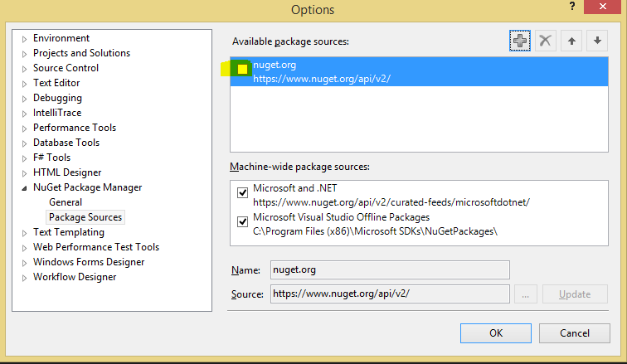
Task: Select the F# Tools category
Action: (x=51, y=158)
